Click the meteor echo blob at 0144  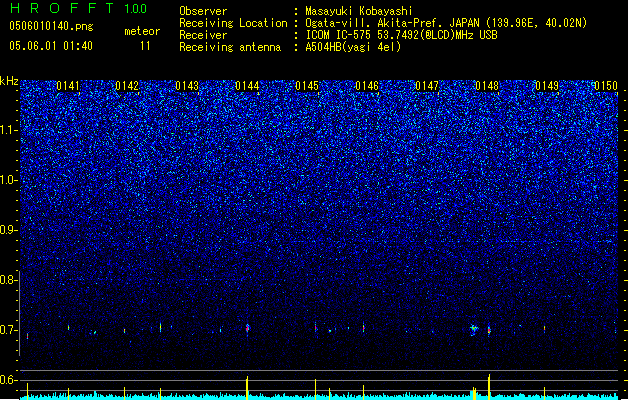tap(248, 329)
